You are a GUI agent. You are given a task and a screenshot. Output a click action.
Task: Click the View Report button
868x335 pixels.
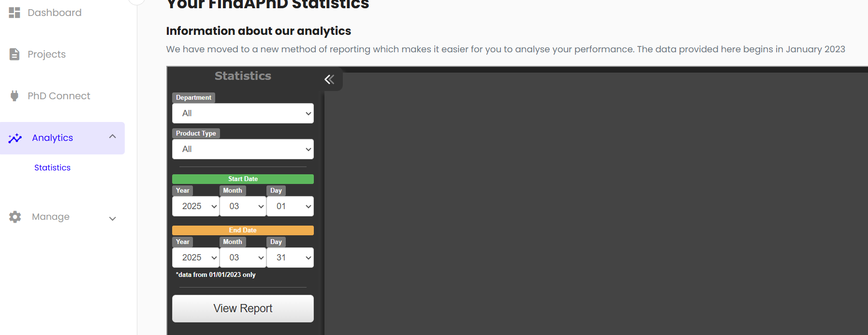(242, 308)
